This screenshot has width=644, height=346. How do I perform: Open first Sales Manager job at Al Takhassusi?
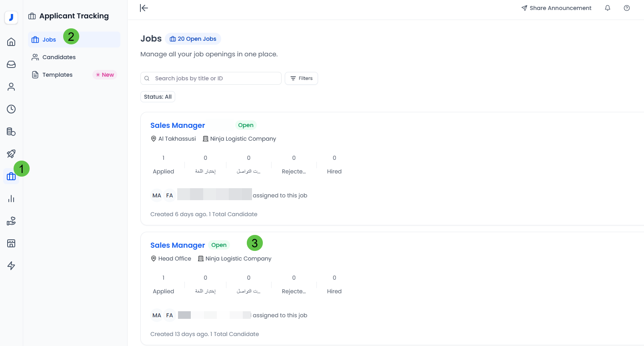click(x=178, y=125)
